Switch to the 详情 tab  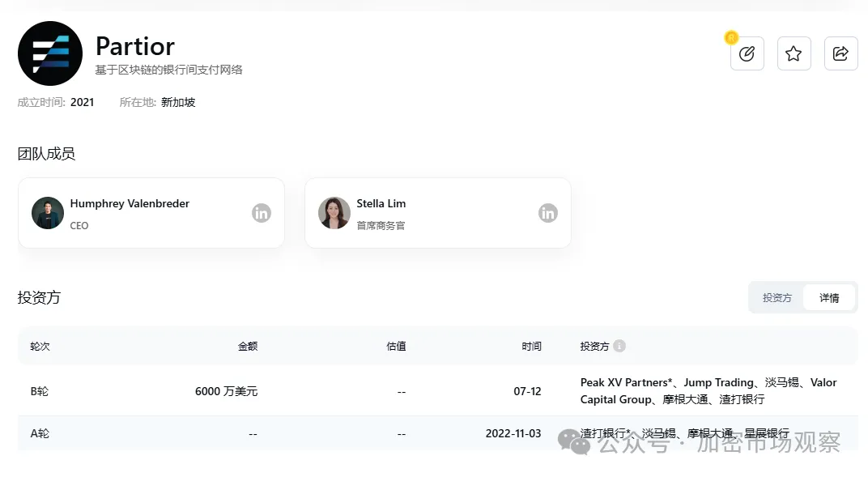[x=829, y=297]
